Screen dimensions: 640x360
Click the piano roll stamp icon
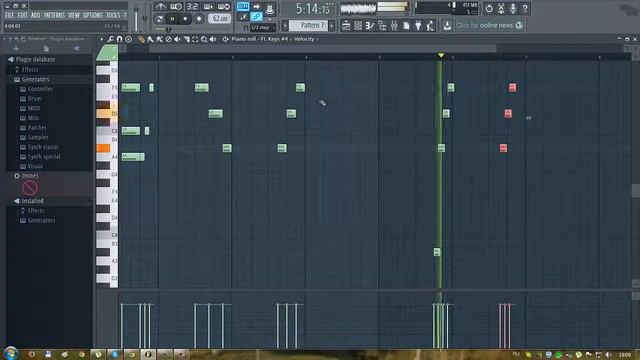tap(129, 39)
